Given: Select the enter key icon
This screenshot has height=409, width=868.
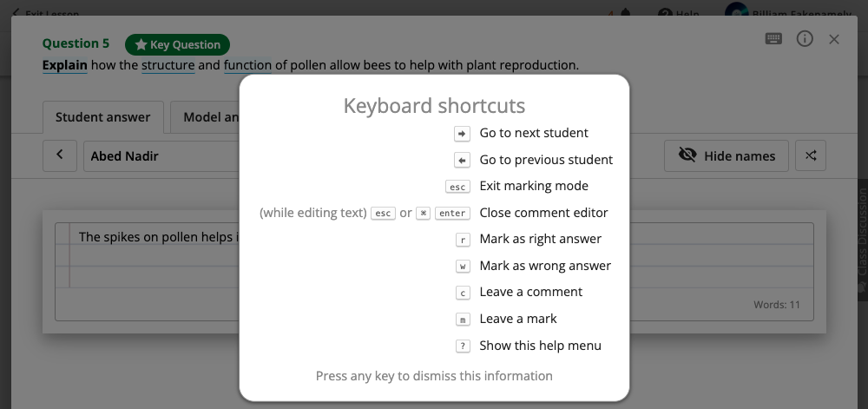Looking at the screenshot, I should [x=452, y=213].
